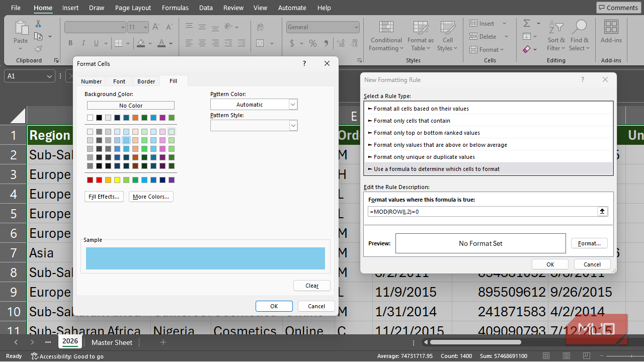Click Cancel in the Format Cells dialog

316,306
